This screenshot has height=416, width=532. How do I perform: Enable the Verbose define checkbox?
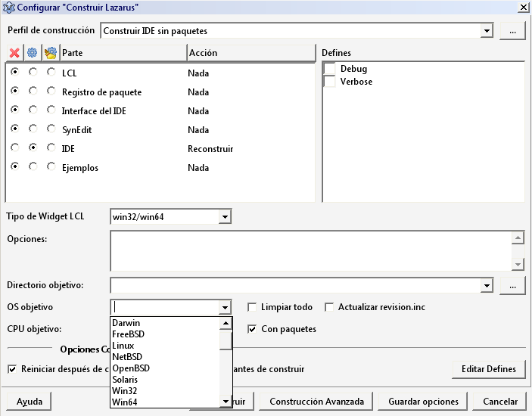pos(329,82)
